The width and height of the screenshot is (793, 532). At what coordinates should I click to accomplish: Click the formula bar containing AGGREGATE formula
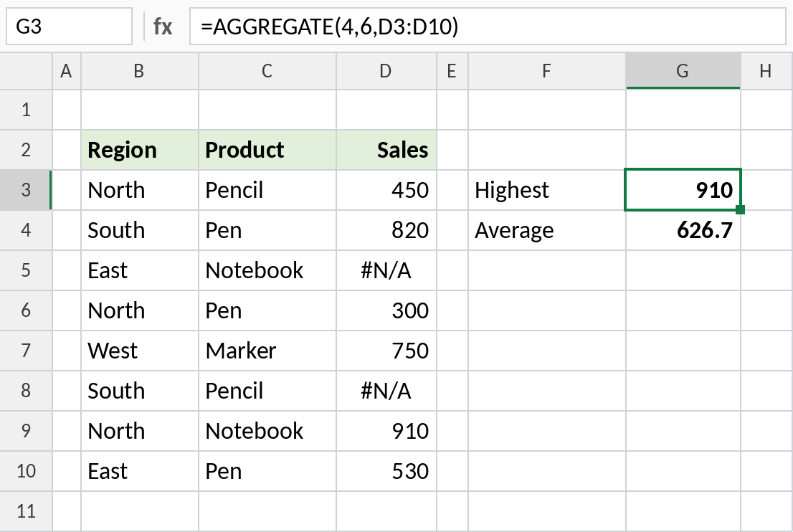point(488,27)
